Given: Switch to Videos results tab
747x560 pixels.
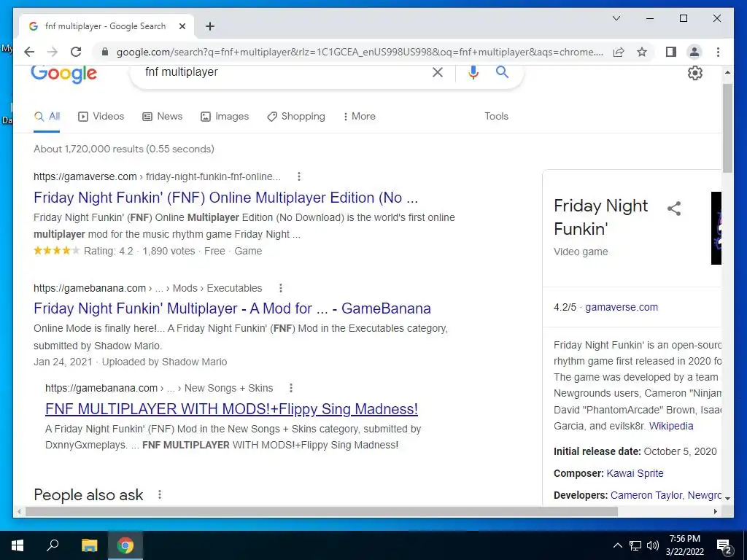Looking at the screenshot, I should point(101,116).
